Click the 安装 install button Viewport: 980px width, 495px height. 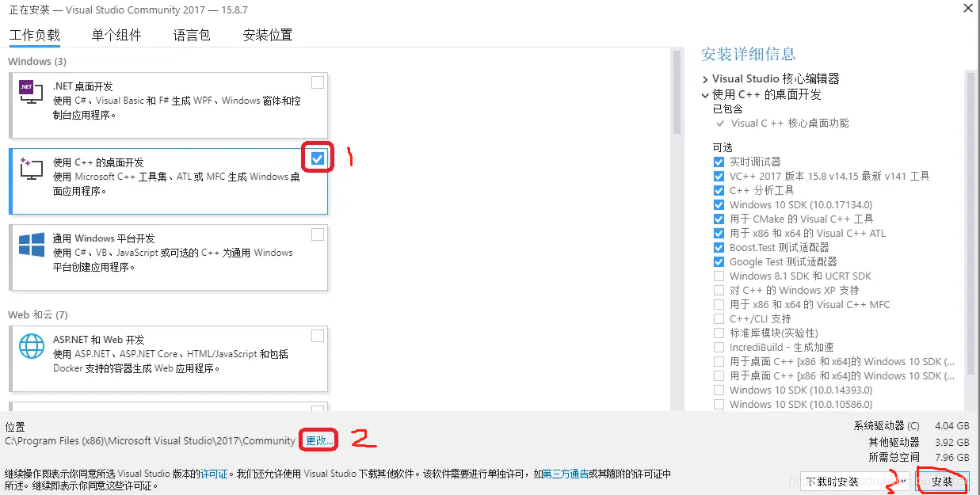point(942,482)
